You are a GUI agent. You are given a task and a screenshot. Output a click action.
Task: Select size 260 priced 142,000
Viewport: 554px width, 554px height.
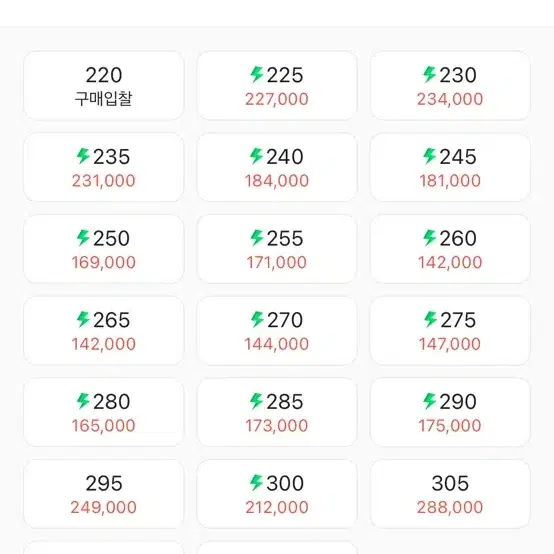pyautogui.click(x=450, y=249)
